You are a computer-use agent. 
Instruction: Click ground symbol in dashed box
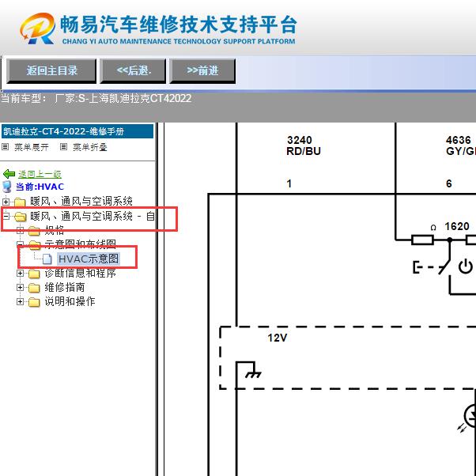pos(253,374)
